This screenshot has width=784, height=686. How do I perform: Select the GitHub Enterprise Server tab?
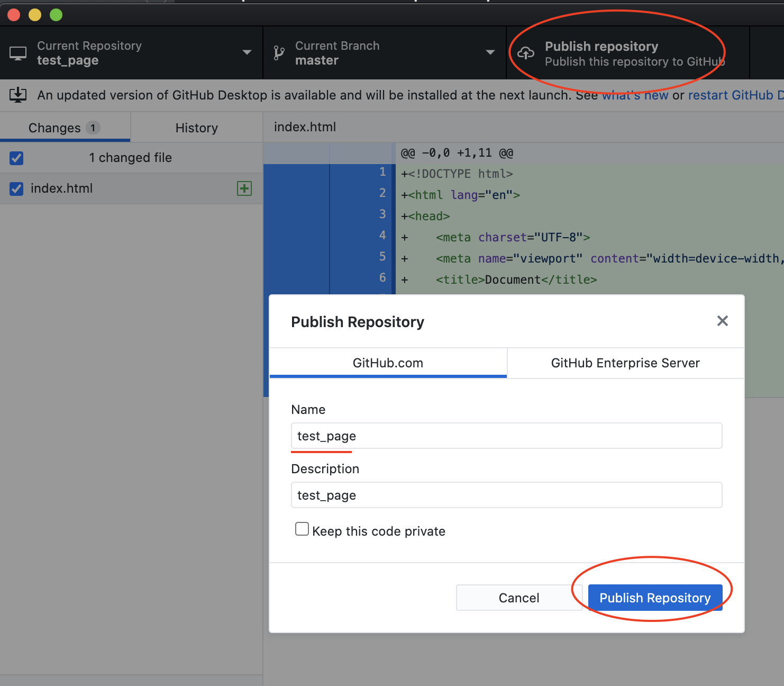click(625, 363)
